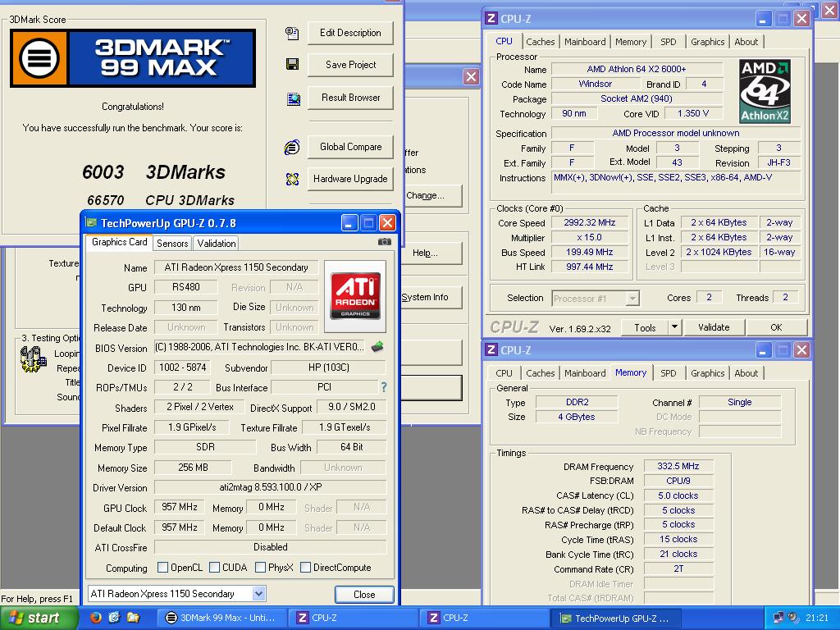Click the Core Speed 2992.32 MHz value

pyautogui.click(x=589, y=222)
